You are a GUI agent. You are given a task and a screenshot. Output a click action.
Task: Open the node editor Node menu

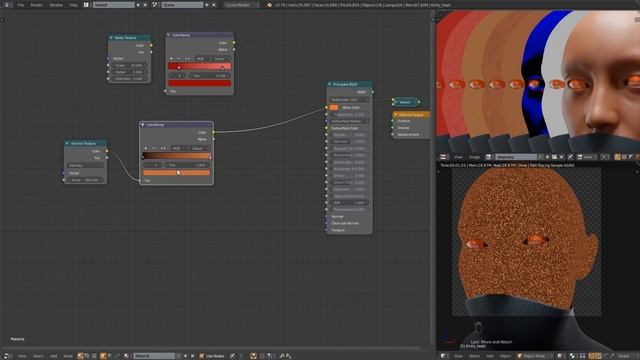[x=68, y=356]
